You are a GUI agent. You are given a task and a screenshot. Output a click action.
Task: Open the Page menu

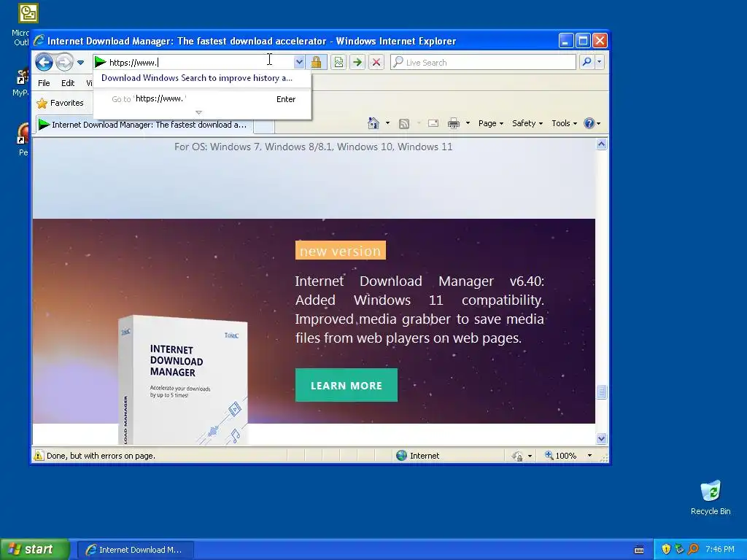(491, 123)
